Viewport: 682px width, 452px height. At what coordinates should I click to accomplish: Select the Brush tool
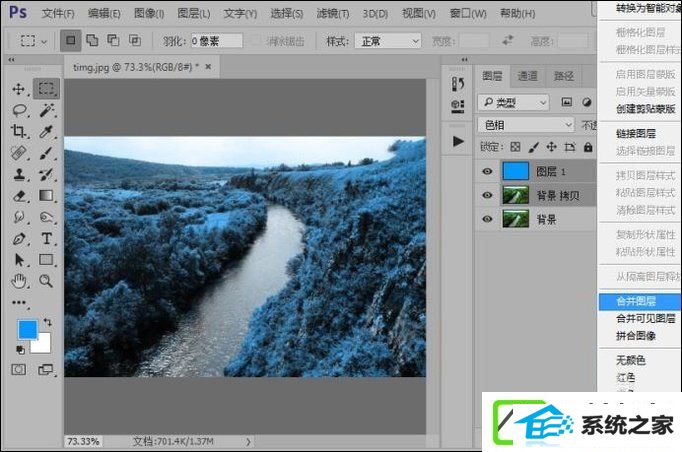point(47,153)
